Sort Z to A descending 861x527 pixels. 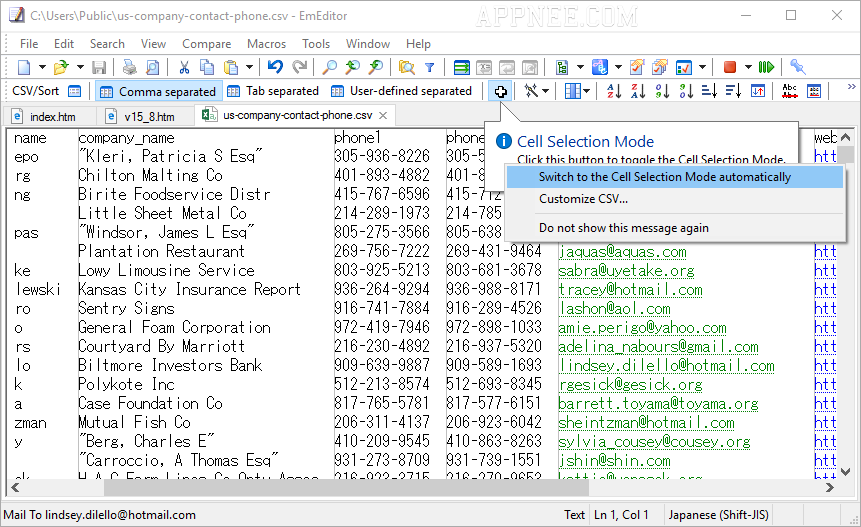pos(638,91)
